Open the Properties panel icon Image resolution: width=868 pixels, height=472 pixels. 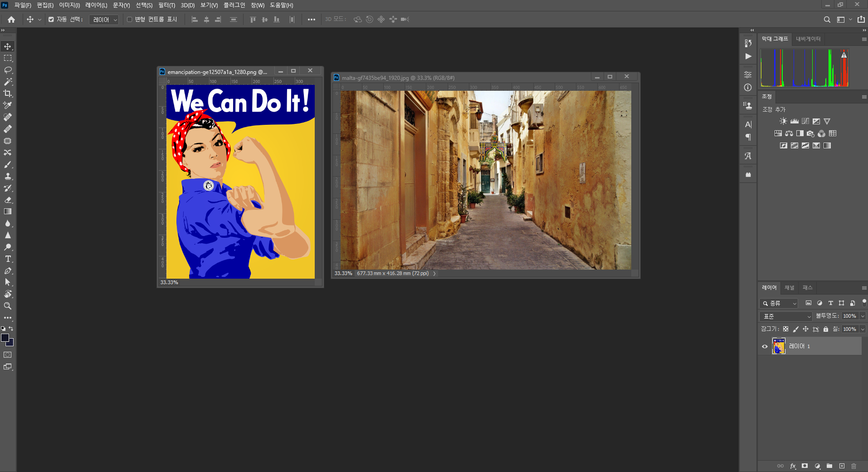point(748,75)
